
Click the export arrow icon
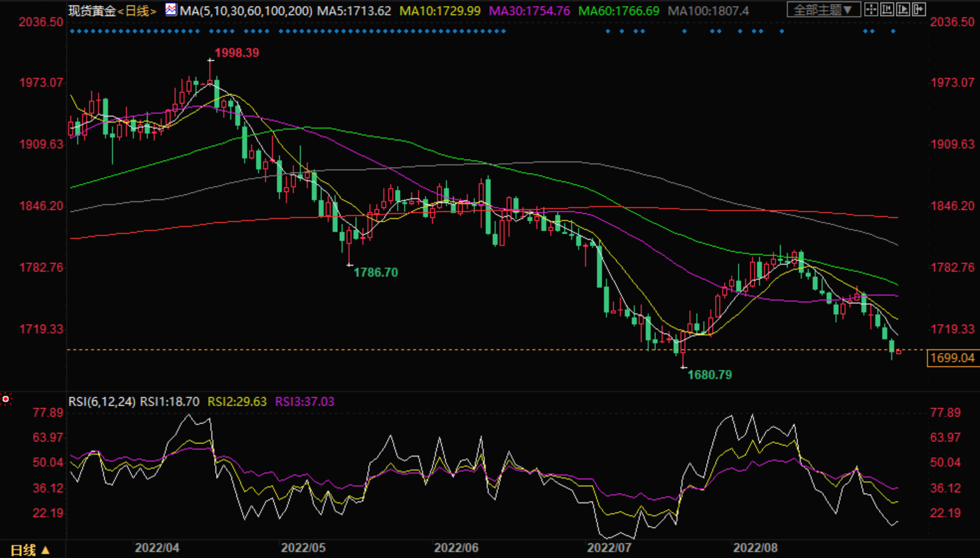tap(918, 9)
